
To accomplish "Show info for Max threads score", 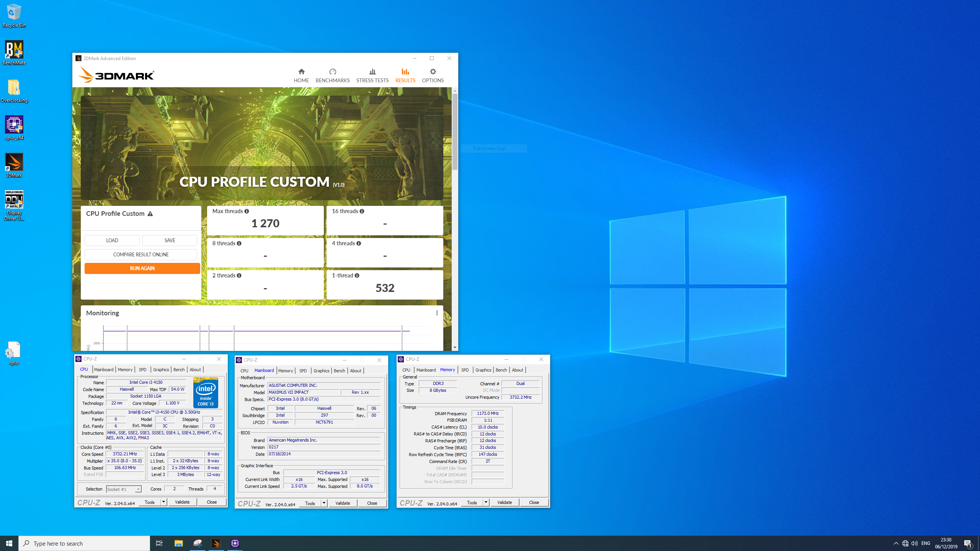I will [x=247, y=211].
